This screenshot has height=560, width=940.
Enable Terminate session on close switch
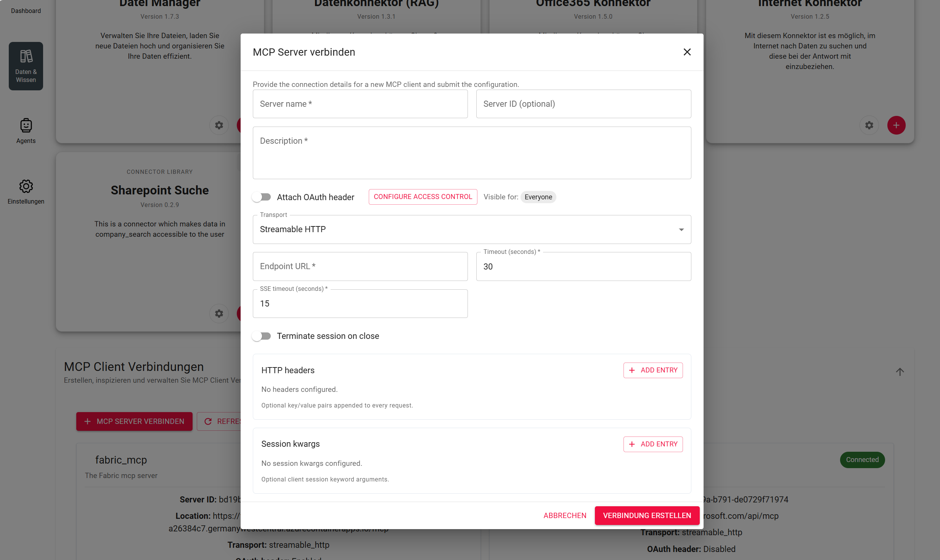[262, 336]
